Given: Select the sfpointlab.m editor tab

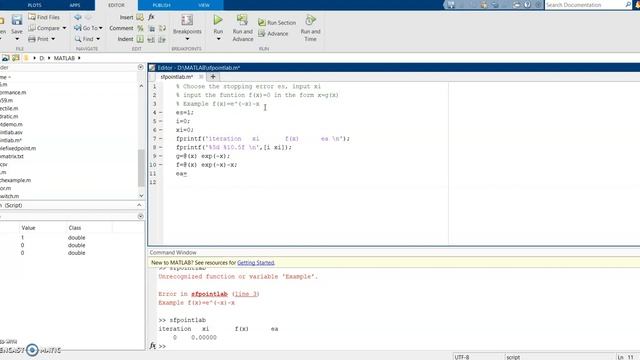Looking at the screenshot, I should [177, 77].
